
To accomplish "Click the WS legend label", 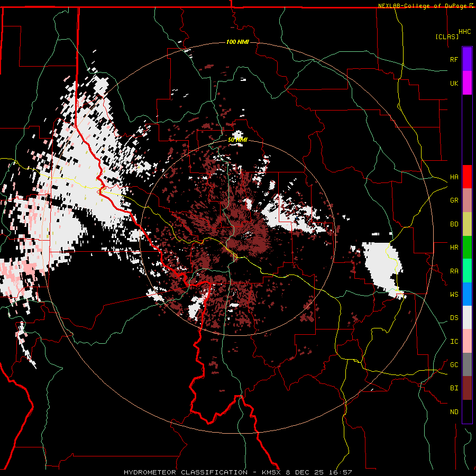I will [x=454, y=295].
